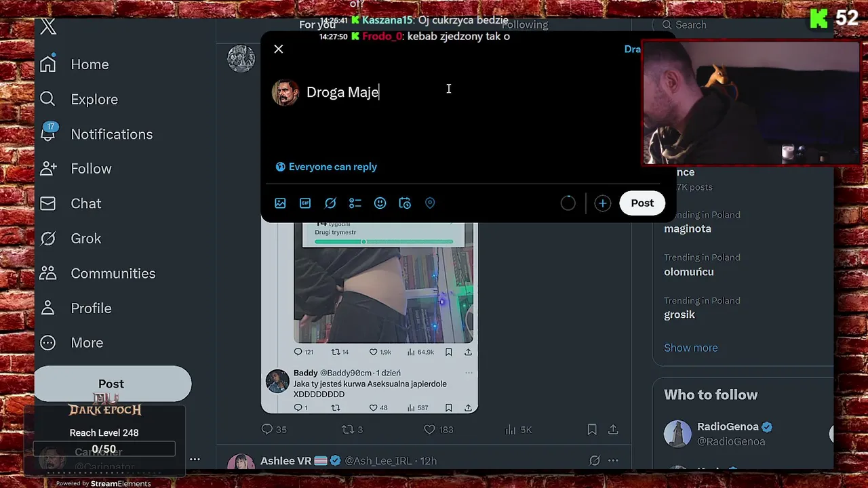Open trending topic maginota
Viewport: 868px width, 488px height.
tap(688, 228)
